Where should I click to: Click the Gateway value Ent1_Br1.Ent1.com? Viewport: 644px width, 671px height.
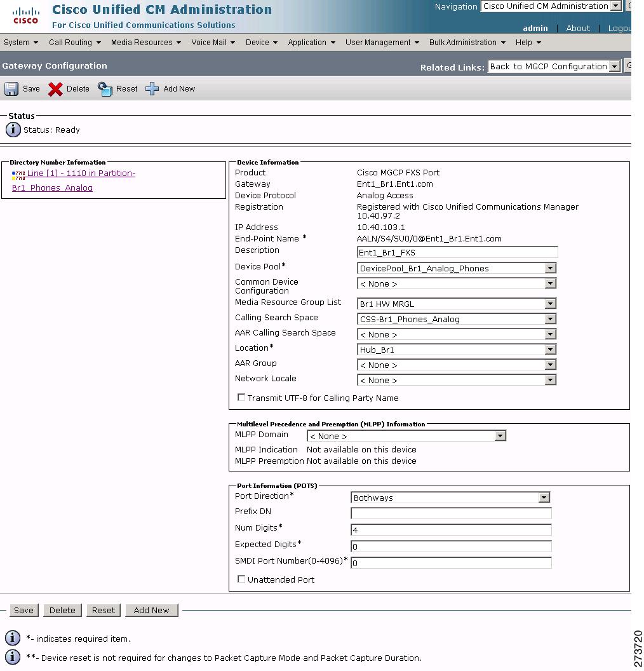pyautogui.click(x=394, y=184)
